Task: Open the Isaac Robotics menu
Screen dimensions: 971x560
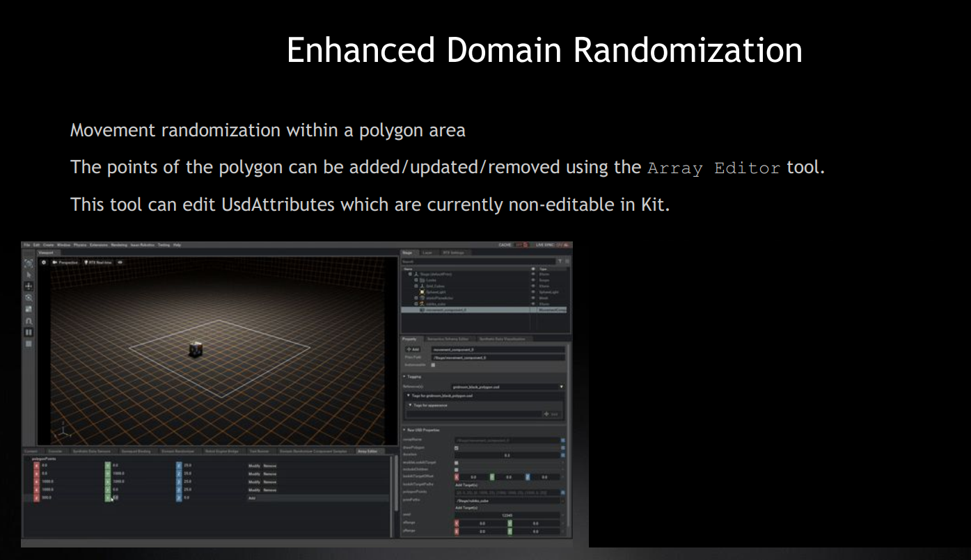Action: tap(142, 245)
